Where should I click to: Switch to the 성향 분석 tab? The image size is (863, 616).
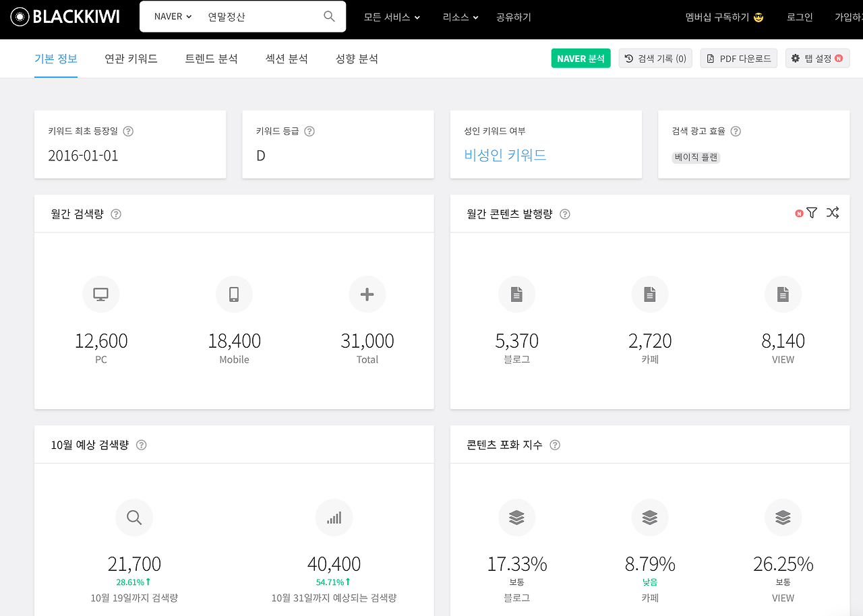[357, 59]
